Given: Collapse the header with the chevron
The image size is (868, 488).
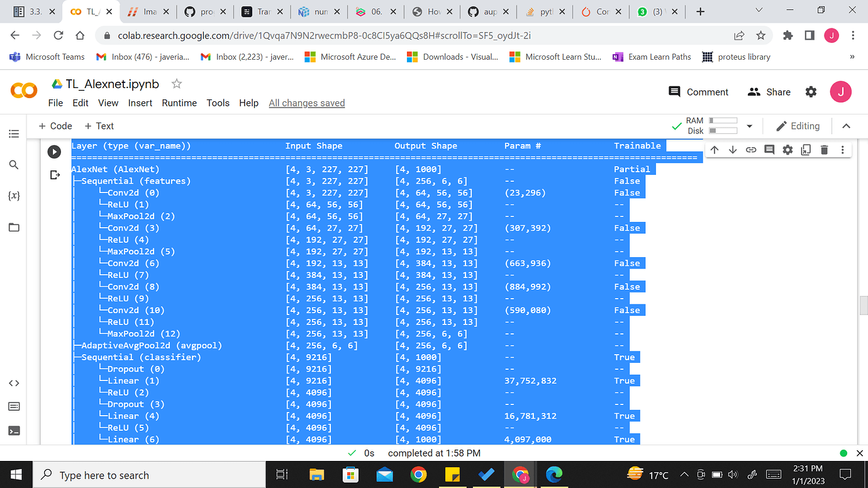Looking at the screenshot, I should 846,126.
